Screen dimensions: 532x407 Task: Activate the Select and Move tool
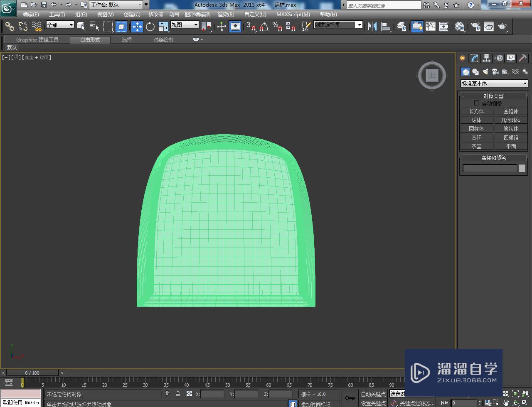coord(137,27)
